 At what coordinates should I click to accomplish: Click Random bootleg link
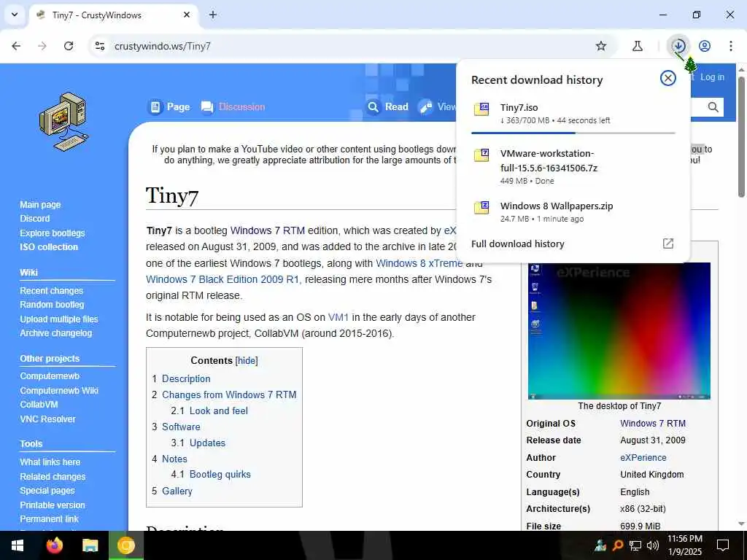(x=52, y=305)
